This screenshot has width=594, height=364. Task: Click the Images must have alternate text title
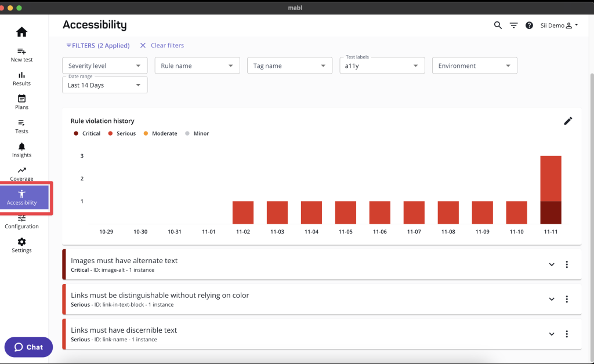click(x=124, y=261)
